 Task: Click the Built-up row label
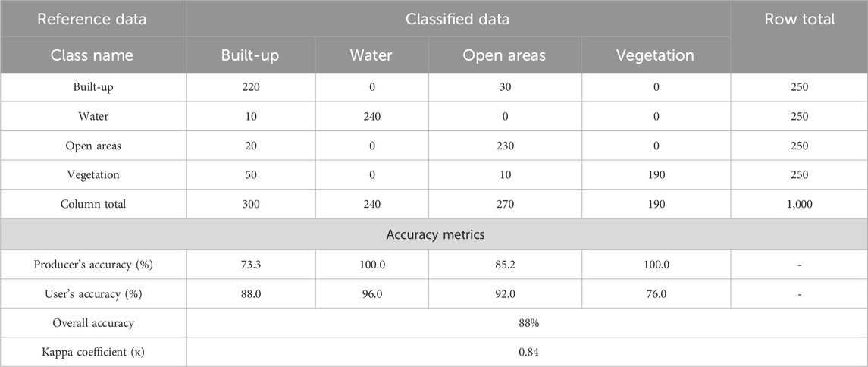click(x=93, y=87)
